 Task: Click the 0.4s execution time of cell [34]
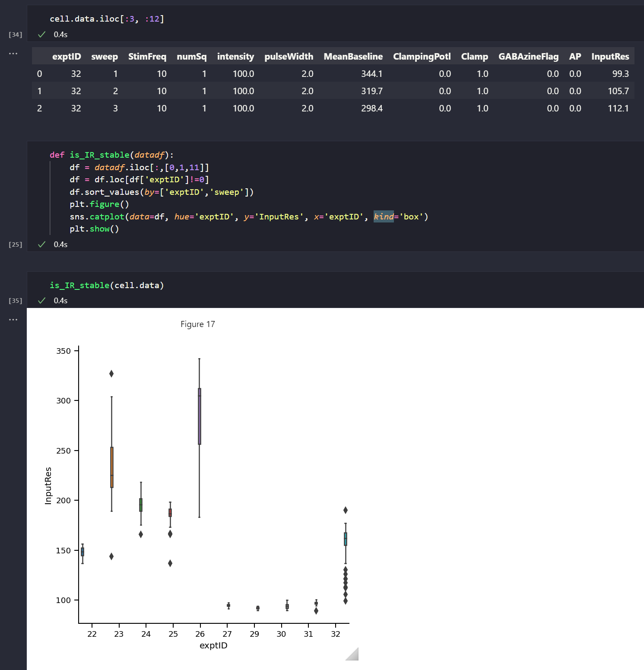click(60, 34)
